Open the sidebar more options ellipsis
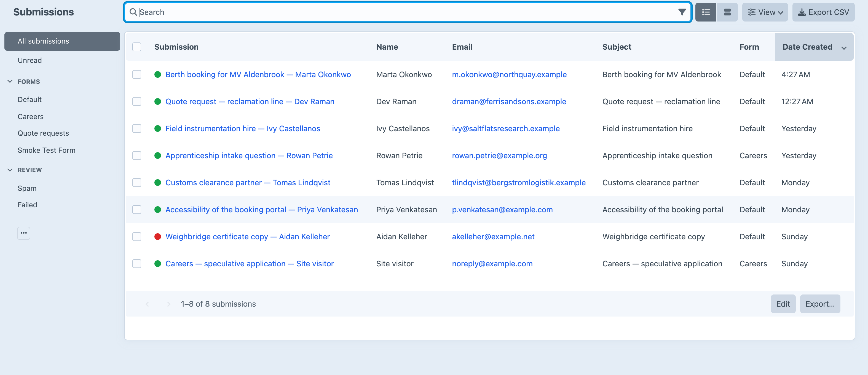868x375 pixels. tap(24, 233)
